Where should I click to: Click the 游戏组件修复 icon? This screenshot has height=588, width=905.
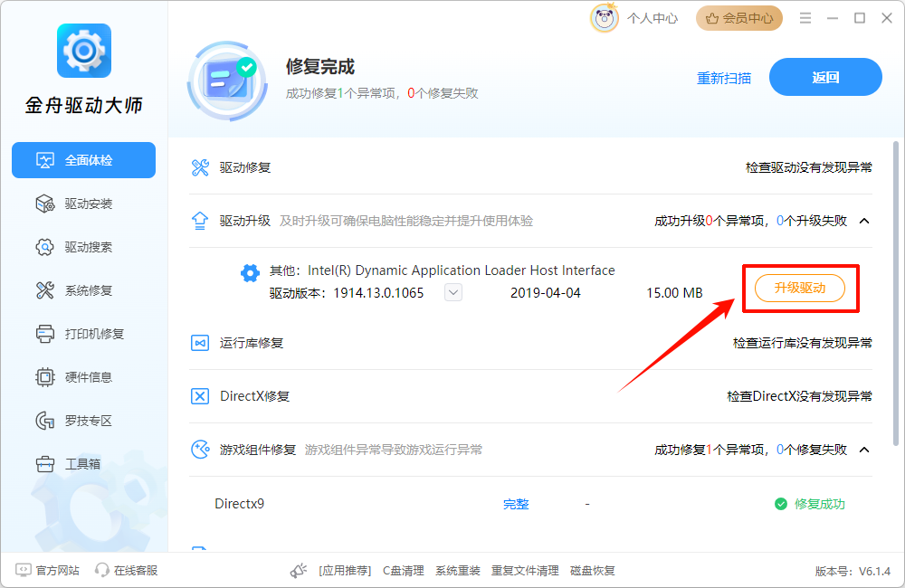pos(200,450)
